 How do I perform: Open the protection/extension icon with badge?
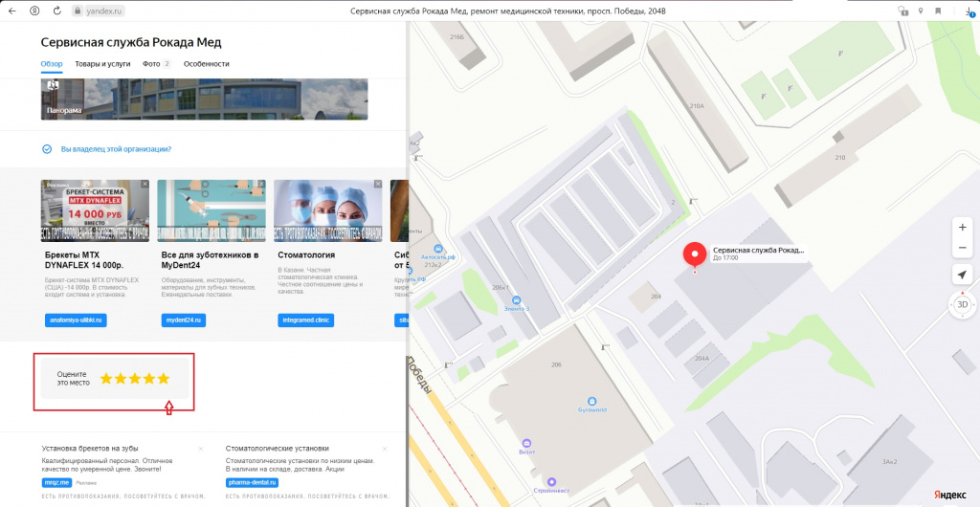pos(902,11)
